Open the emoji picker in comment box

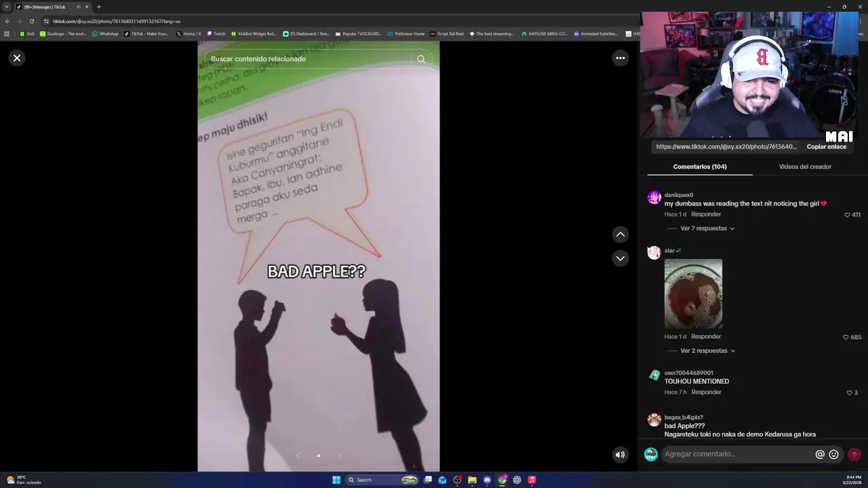(834, 455)
